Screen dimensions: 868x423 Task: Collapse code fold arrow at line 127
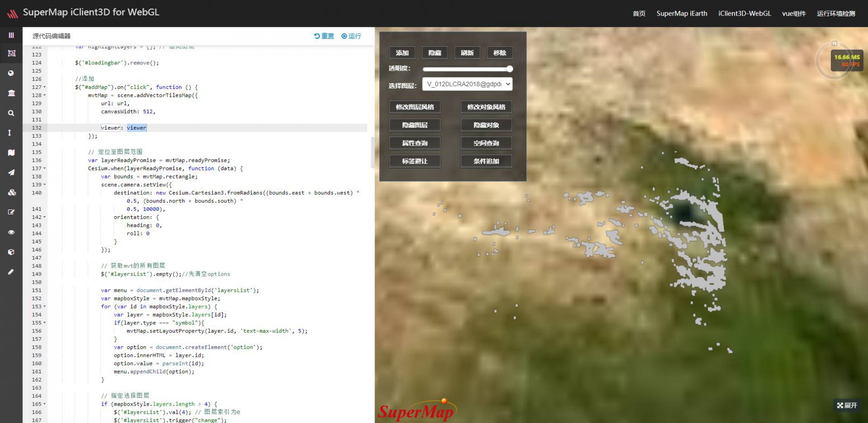[x=44, y=87]
